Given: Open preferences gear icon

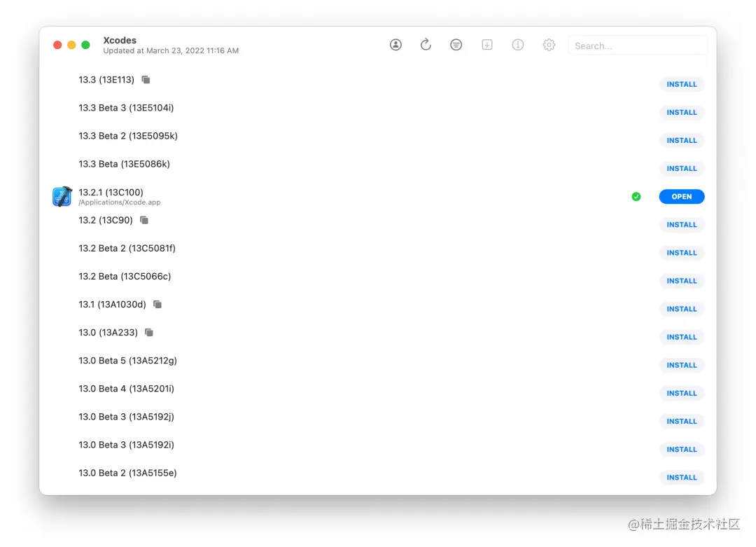Looking at the screenshot, I should tap(549, 45).
